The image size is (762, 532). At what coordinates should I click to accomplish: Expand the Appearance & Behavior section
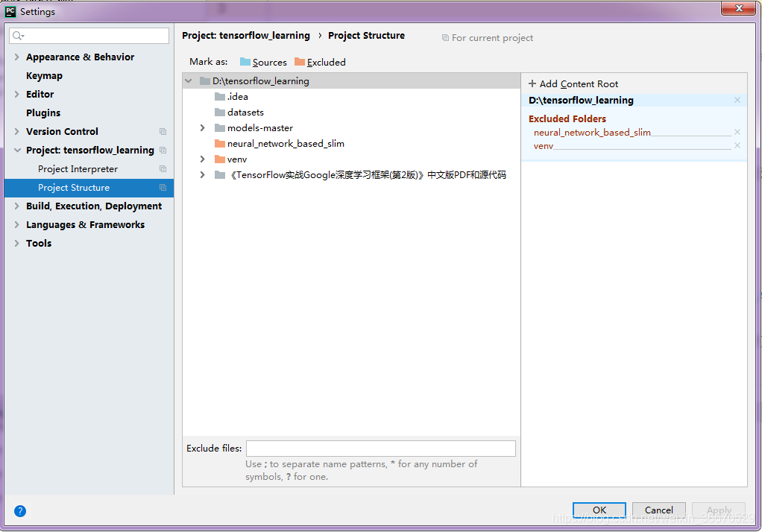pos(17,57)
